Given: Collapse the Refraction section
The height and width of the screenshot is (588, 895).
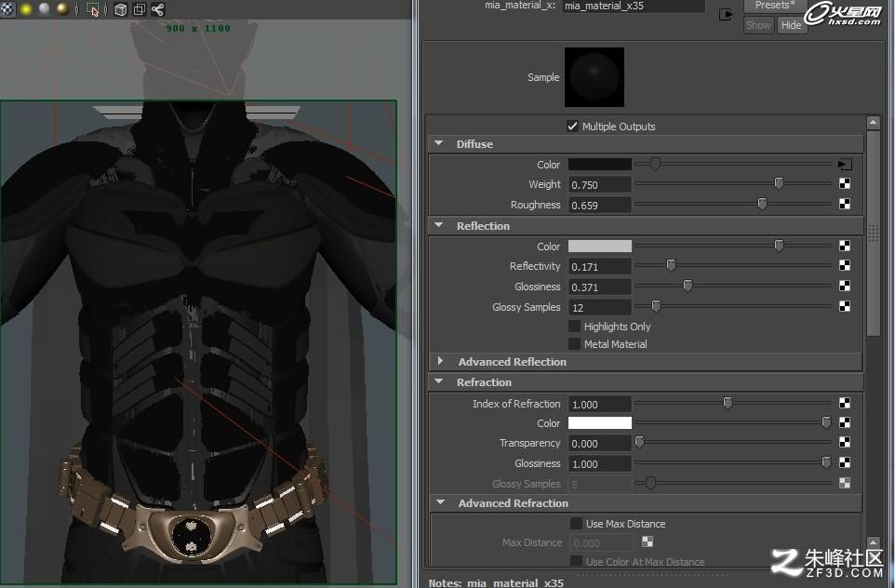Looking at the screenshot, I should tap(439, 381).
